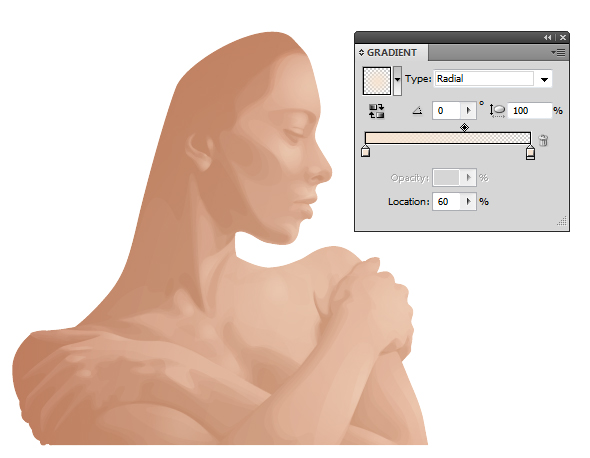
Task: Click the Gradient panel resize grip
Action: [562, 221]
